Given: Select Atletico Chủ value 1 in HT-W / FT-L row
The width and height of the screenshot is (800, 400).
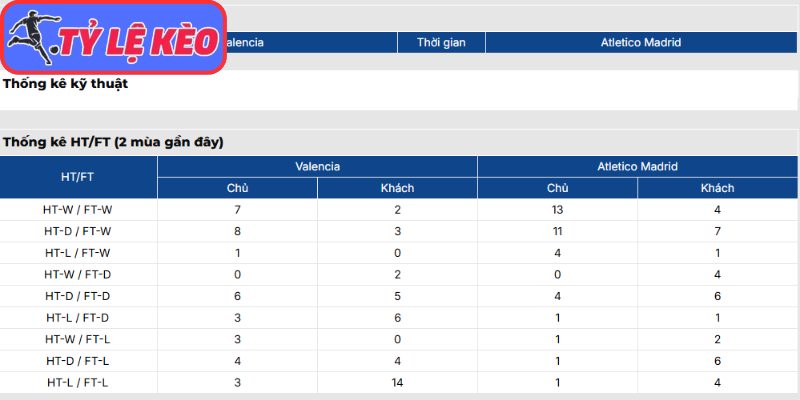Looking at the screenshot, I should 557,339.
